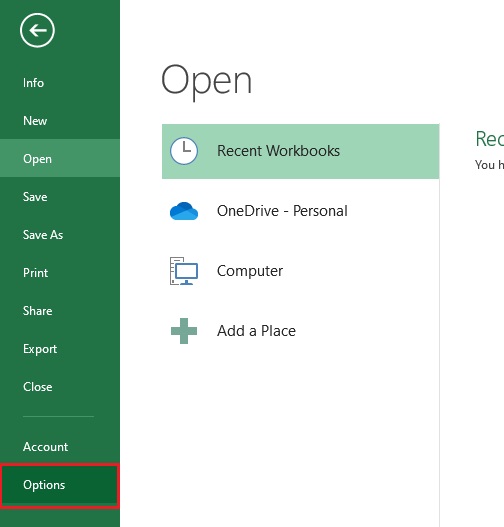Choose New in the backstage menu
The image size is (504, 527).
[x=60, y=121]
